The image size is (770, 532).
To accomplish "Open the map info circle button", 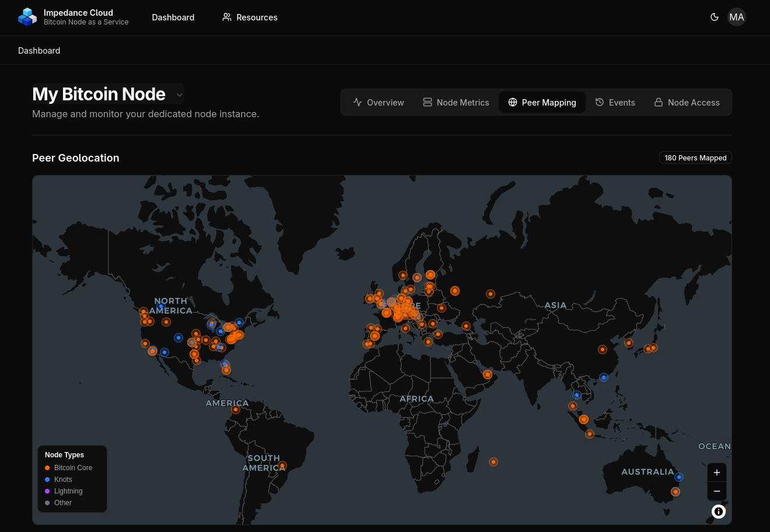I will 719,512.
